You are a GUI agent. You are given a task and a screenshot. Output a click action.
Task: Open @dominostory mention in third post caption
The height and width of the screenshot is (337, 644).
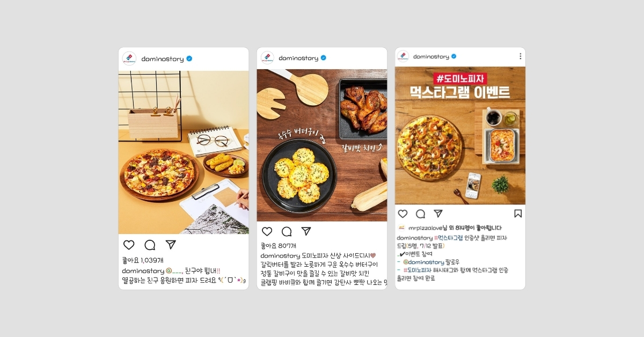click(423, 262)
